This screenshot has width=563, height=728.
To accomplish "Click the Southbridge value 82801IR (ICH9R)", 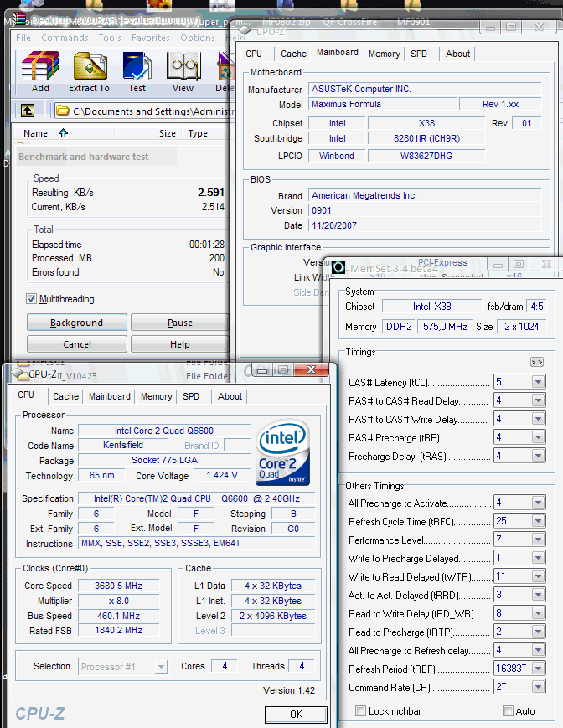I will [x=426, y=138].
